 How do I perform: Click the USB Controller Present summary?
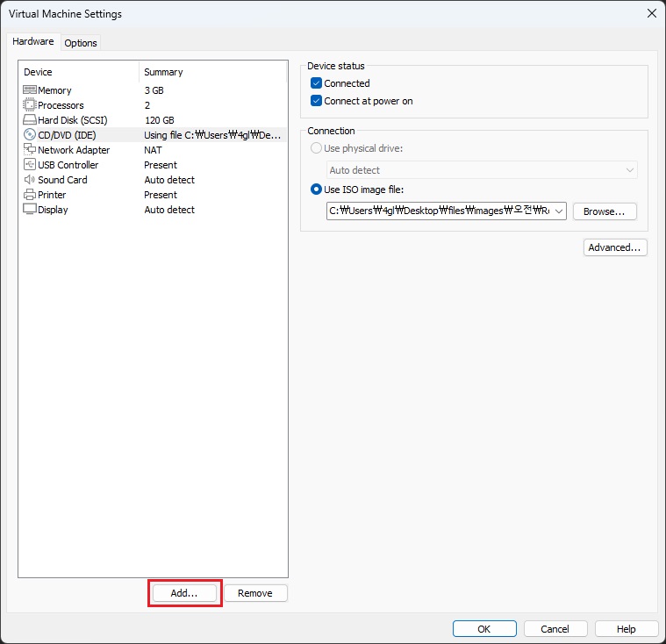click(161, 165)
